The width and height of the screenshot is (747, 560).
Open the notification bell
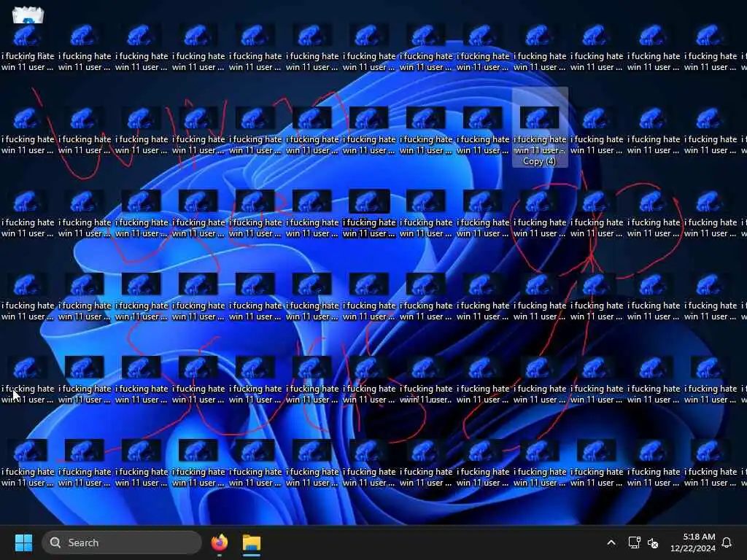[x=727, y=542]
